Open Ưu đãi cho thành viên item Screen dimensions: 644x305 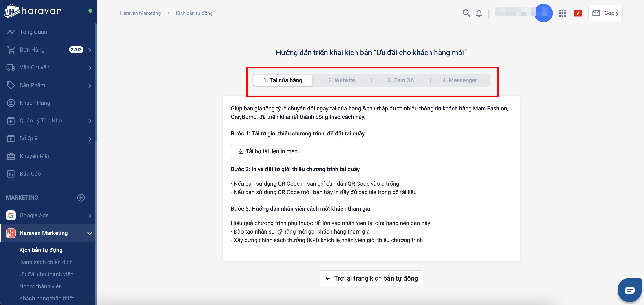click(x=46, y=274)
